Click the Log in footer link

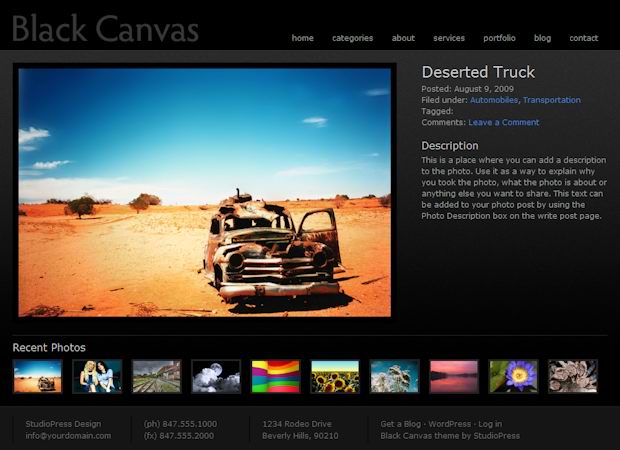point(490,424)
